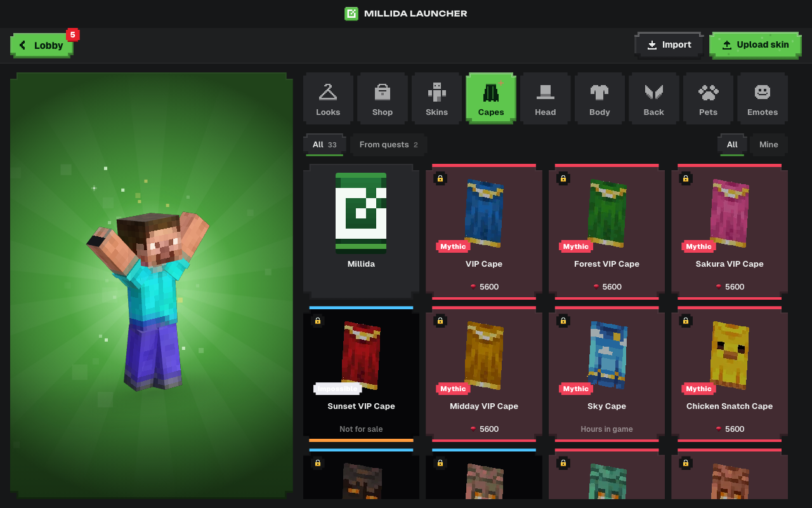
Task: Select the All ownership filter
Action: coord(732,145)
